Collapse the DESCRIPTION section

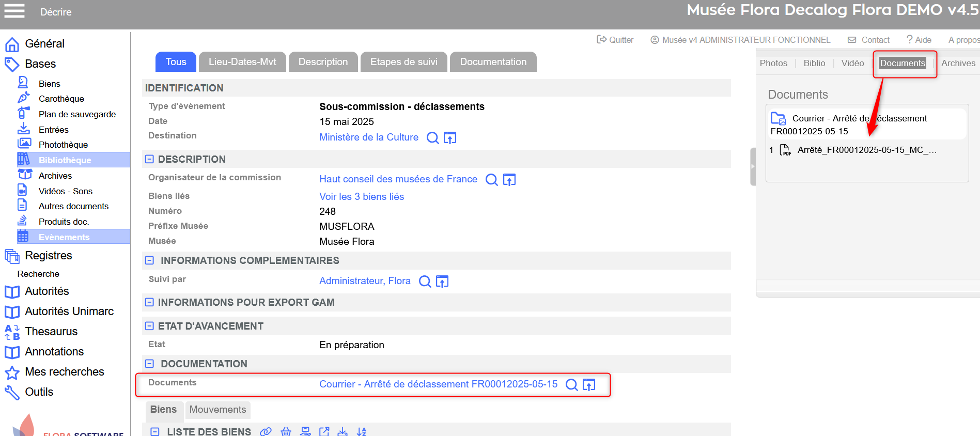tap(149, 159)
